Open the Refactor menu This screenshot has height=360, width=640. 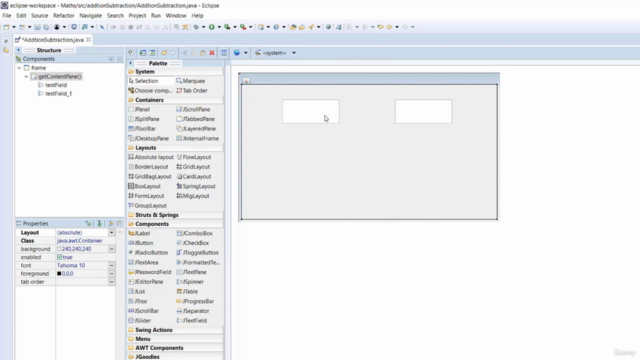coord(64,16)
